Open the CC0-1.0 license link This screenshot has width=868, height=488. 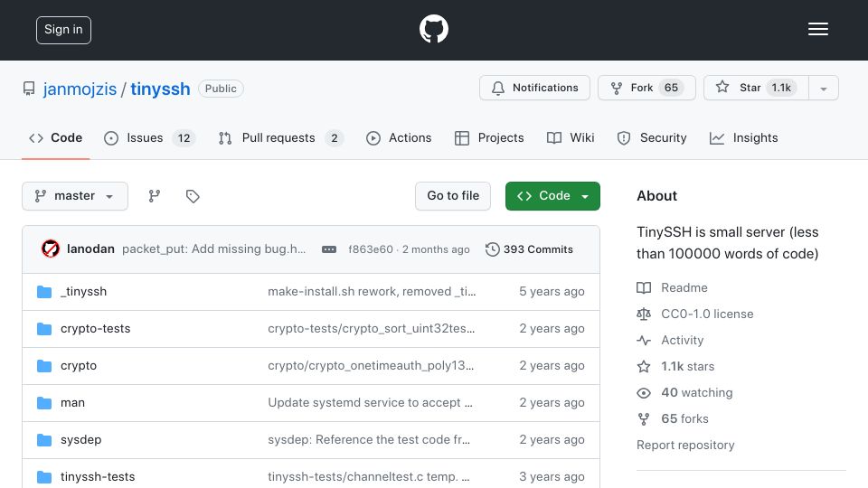[x=694, y=314]
